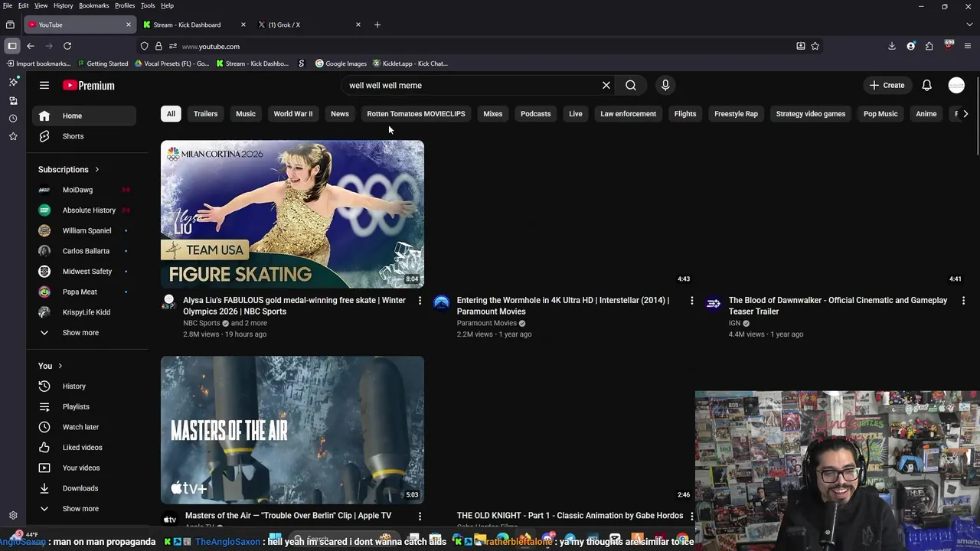Click the Create button
The width and height of the screenshot is (980, 551).
[887, 86]
